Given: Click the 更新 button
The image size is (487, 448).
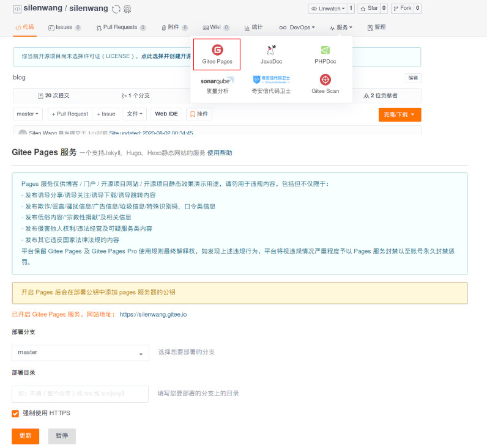Looking at the screenshot, I should click(26, 436).
